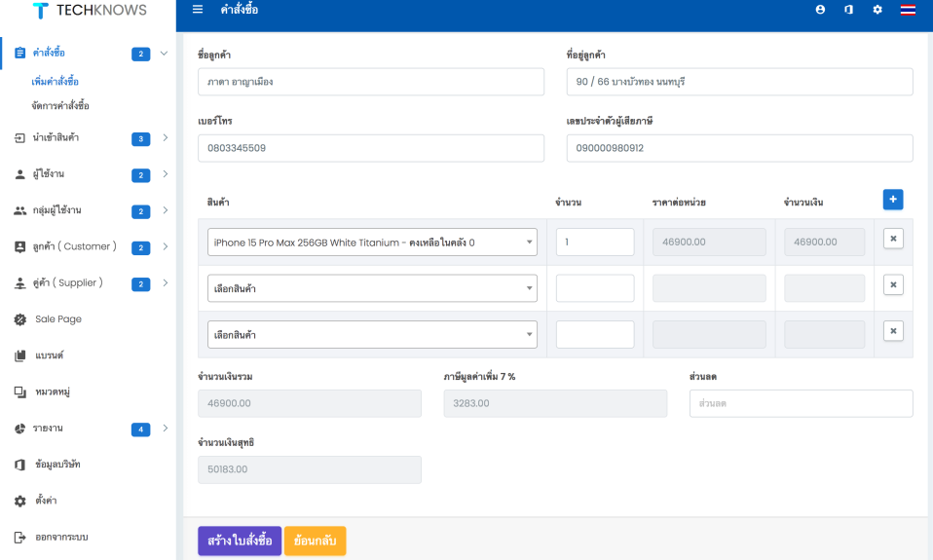The image size is (933, 560).
Task: Click the นำเข้าสินค้า import sidebar icon
Action: coord(19,138)
